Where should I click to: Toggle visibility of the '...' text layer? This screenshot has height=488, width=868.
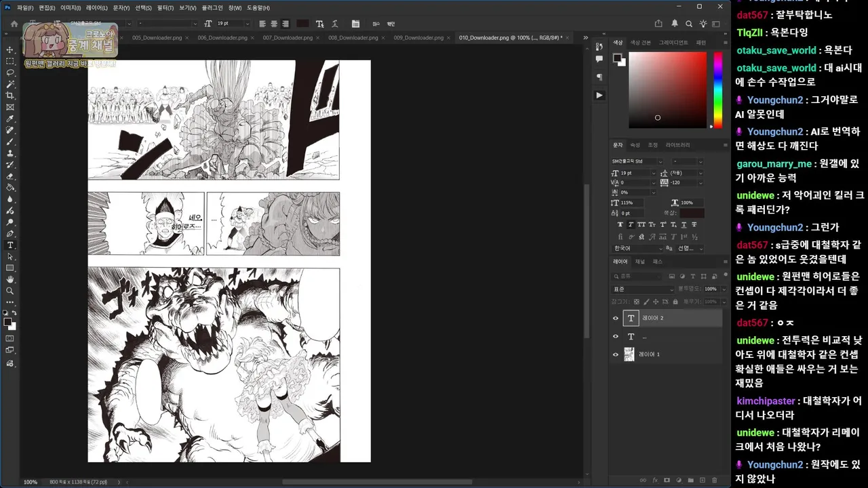616,336
